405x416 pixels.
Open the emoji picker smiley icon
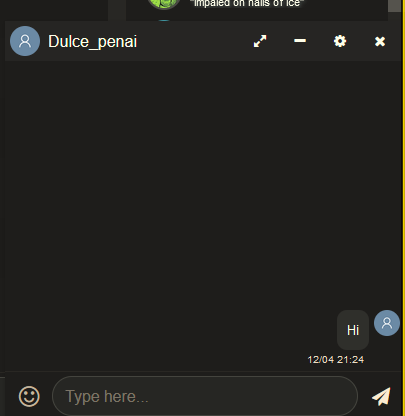(x=29, y=396)
